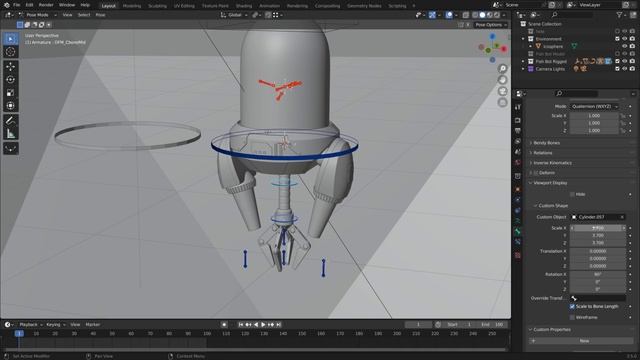This screenshot has width=640, height=360.
Task: Click the viewport pan hand icon
Action: (503, 80)
